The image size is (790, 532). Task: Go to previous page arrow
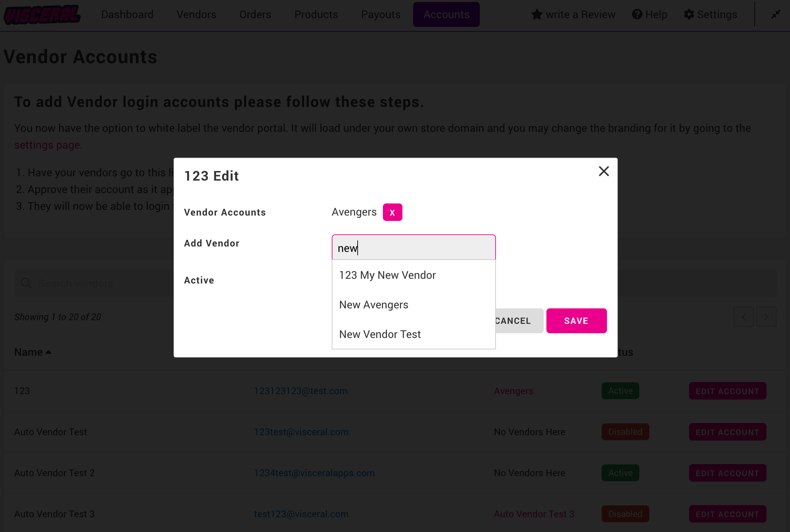point(744,317)
